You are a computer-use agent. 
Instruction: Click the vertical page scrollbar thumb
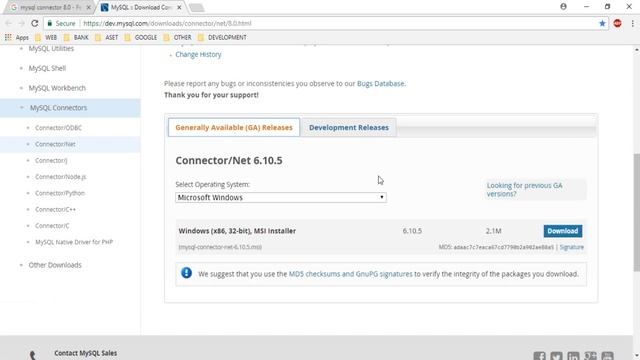click(x=636, y=212)
